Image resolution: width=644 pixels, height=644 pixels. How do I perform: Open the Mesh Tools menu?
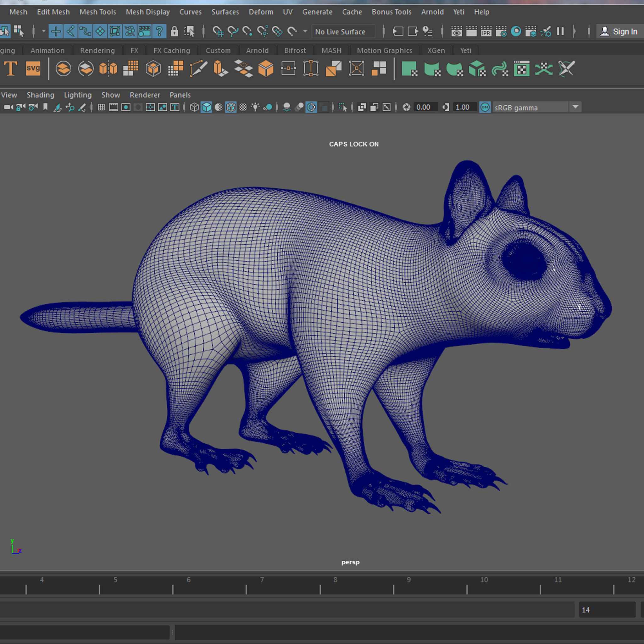click(98, 12)
